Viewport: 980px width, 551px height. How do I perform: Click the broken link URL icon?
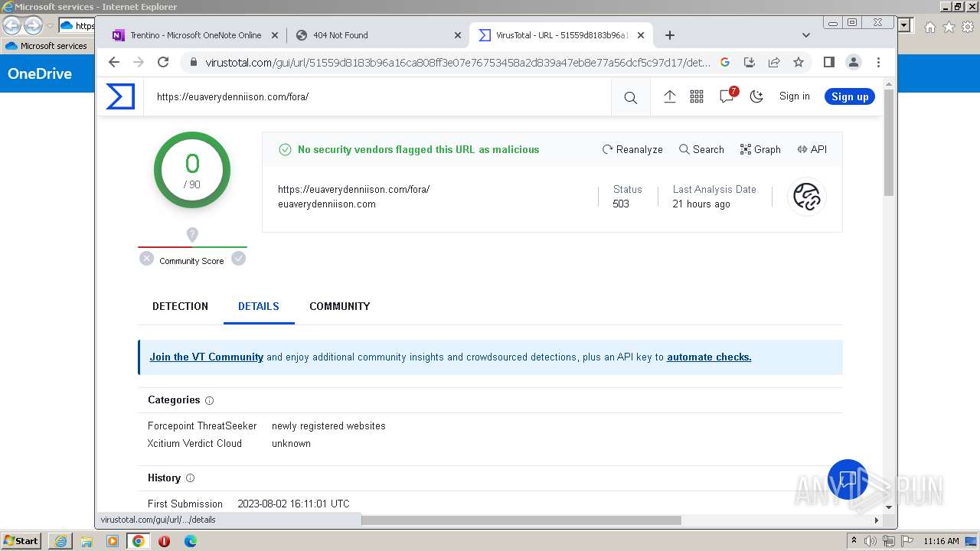(x=807, y=197)
